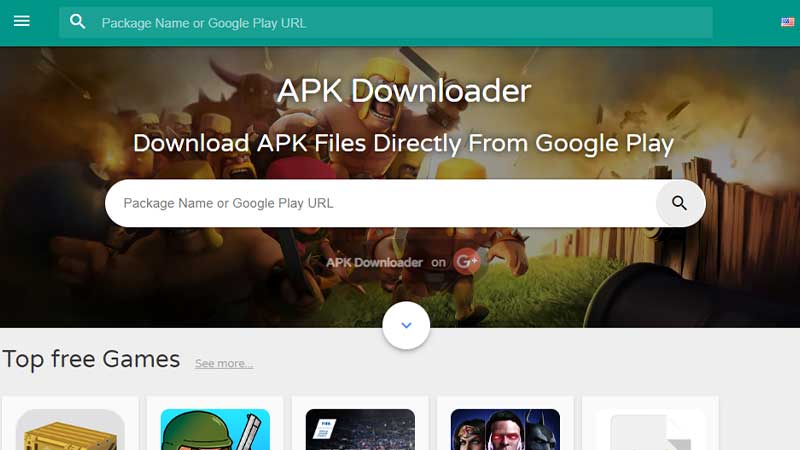Click the APK Downloader title heading
This screenshot has width=800, height=450.
click(x=404, y=91)
